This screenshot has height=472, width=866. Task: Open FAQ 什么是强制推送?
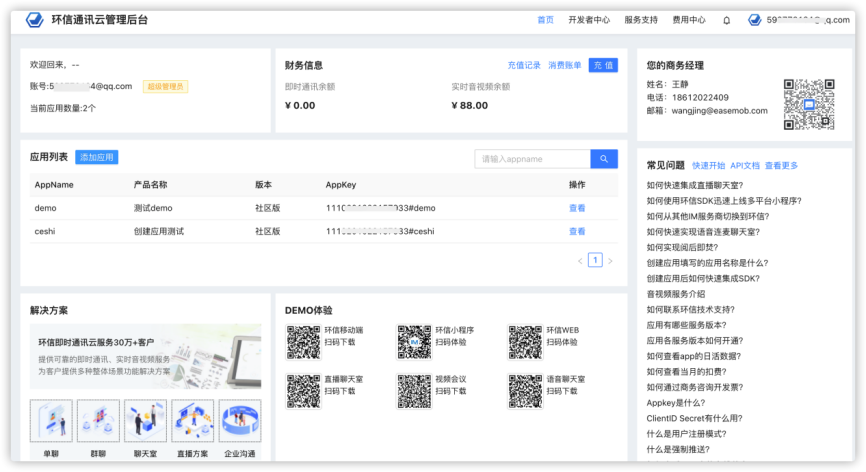[678, 449]
